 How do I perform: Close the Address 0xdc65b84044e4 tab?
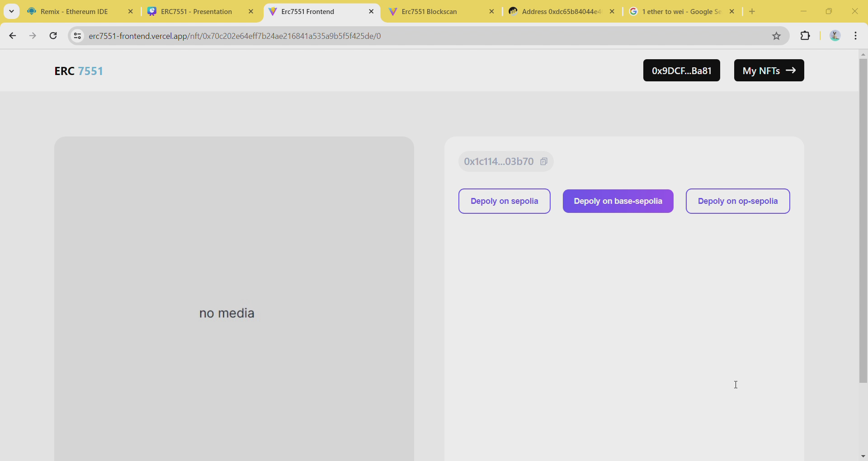click(x=612, y=11)
